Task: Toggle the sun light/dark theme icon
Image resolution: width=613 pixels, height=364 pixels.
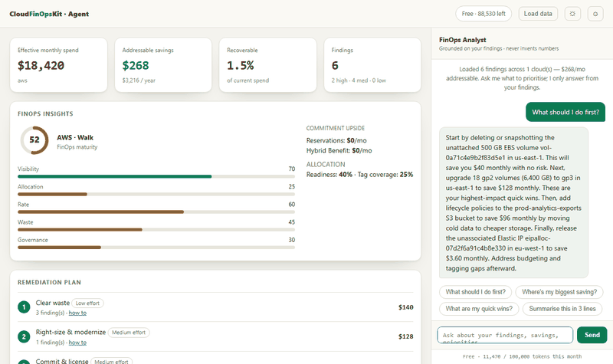Action: [x=572, y=14]
